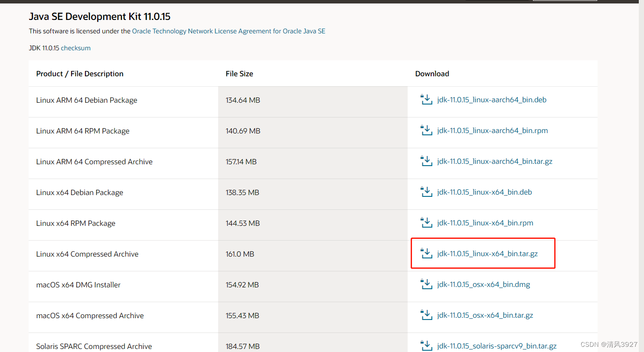The image size is (644, 352).
Task: Click download icon for linux-aarch64_bin.rpm
Action: pos(427,130)
